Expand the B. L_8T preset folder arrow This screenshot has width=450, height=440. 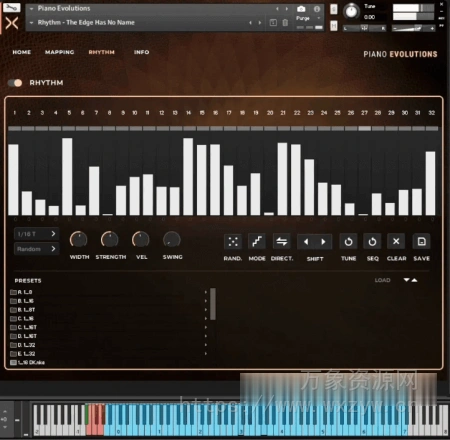tap(206, 310)
